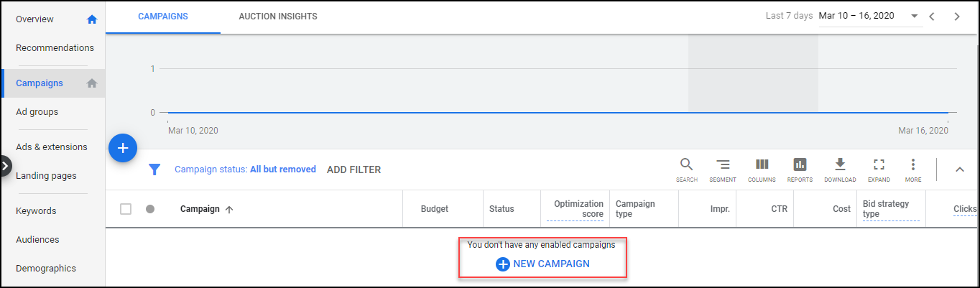This screenshot has width=980, height=288.
Task: Open the date range dropdown
Action: click(914, 16)
